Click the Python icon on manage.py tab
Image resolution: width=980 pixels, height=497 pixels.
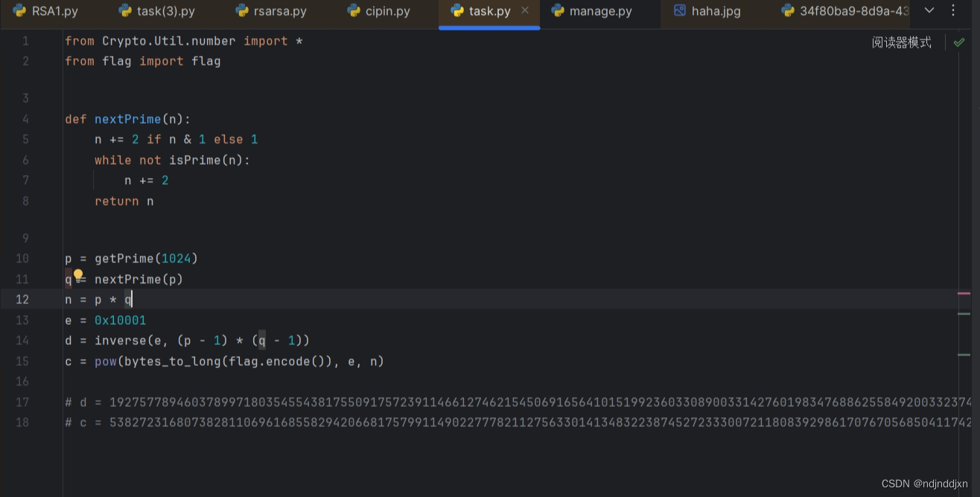tap(558, 10)
